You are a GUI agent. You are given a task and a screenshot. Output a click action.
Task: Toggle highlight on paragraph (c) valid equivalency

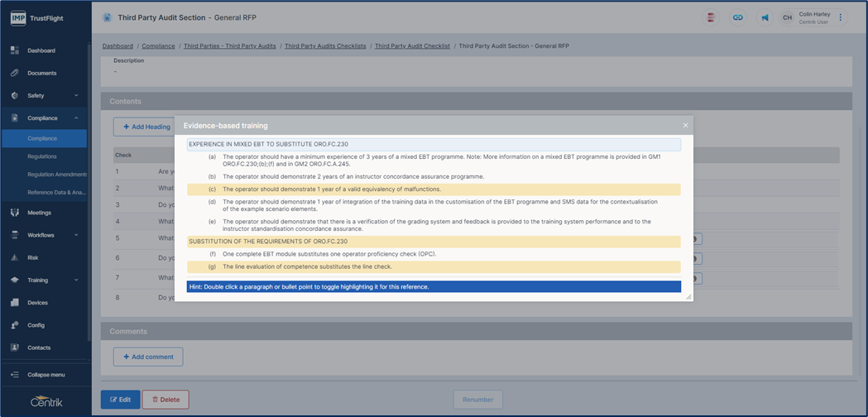(x=331, y=189)
